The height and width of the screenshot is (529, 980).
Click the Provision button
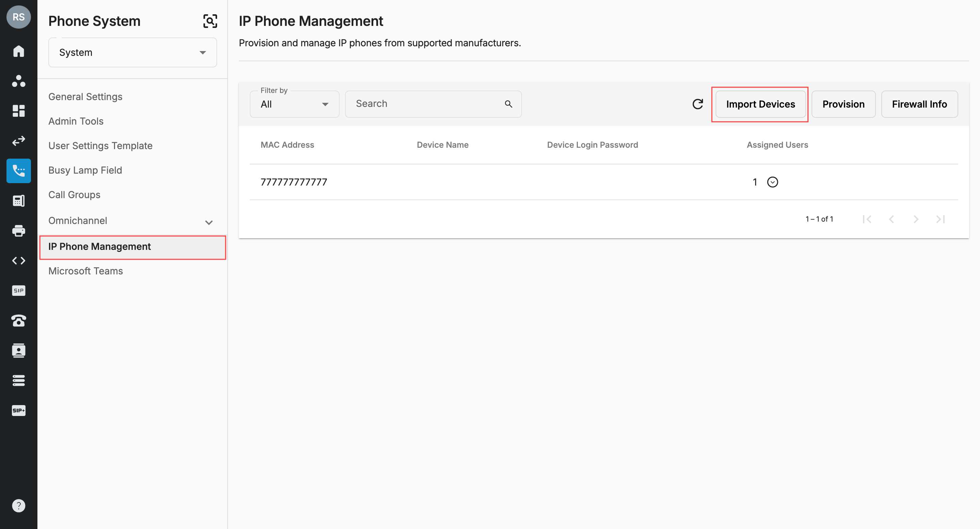[843, 104]
